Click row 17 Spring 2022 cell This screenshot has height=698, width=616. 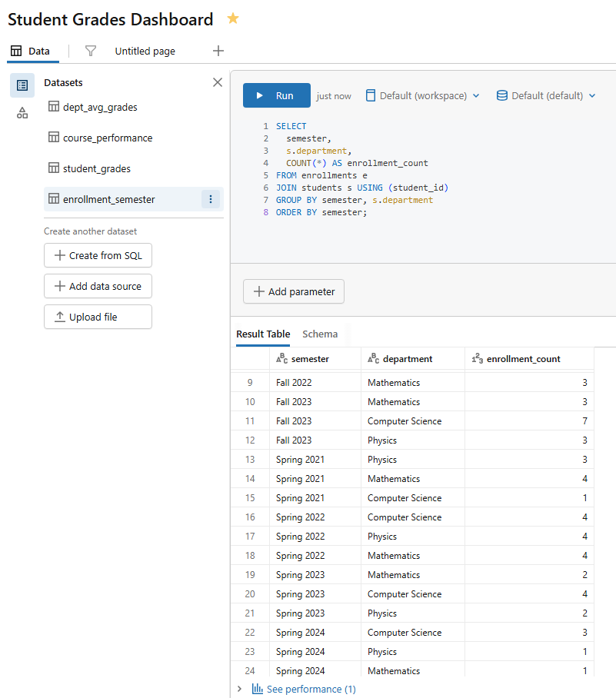(x=315, y=536)
